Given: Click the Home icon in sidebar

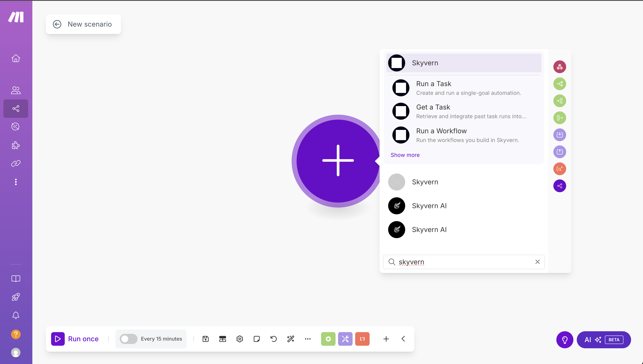Looking at the screenshot, I should pos(16,58).
